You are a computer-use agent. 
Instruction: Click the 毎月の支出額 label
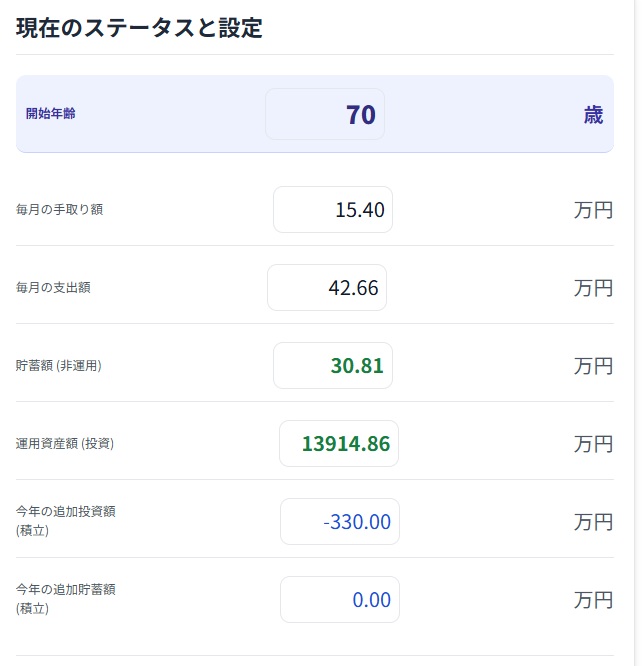click(x=53, y=288)
